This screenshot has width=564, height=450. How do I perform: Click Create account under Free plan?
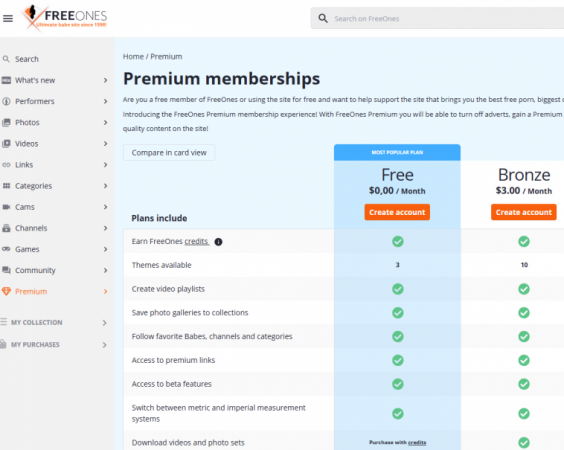pyautogui.click(x=397, y=212)
